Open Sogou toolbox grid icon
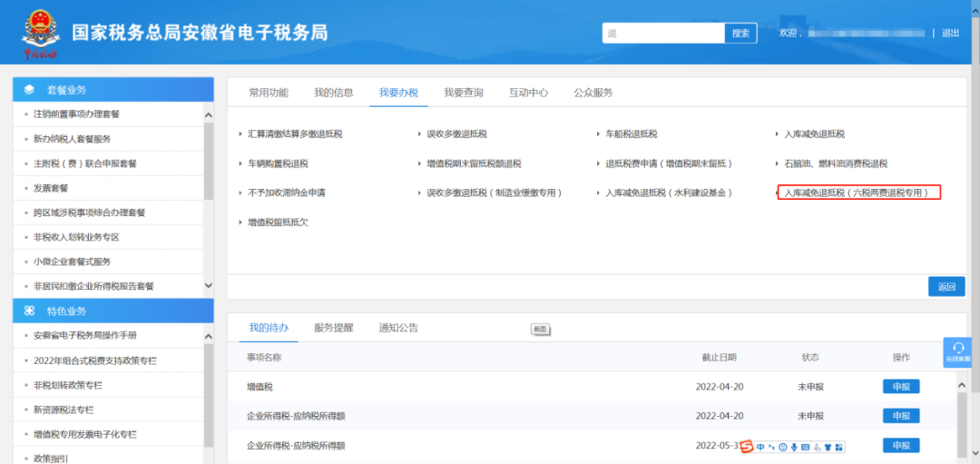The width and height of the screenshot is (980, 464). click(839, 447)
